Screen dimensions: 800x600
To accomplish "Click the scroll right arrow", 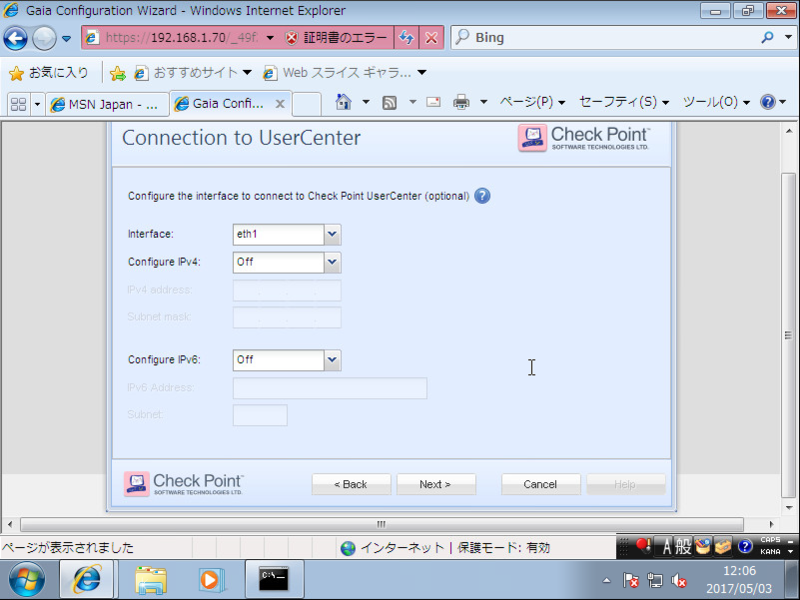I will point(771,524).
